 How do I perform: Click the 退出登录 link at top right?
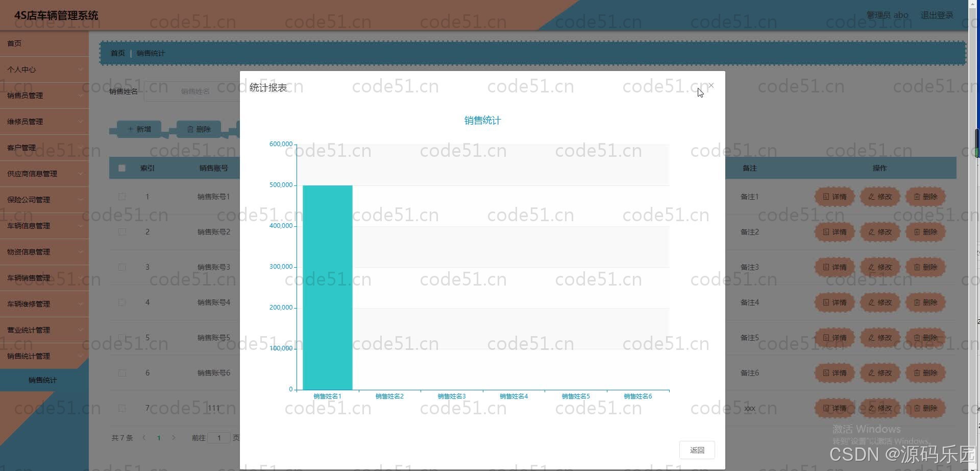click(x=937, y=15)
